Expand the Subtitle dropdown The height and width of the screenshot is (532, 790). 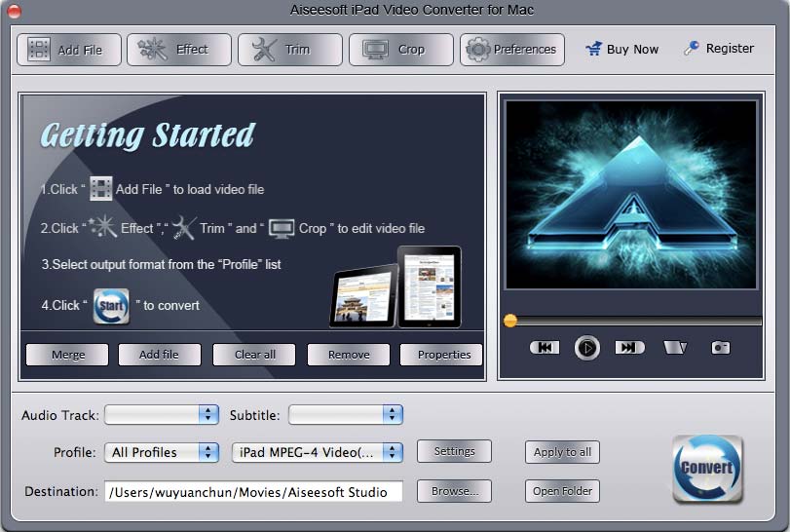(x=346, y=414)
